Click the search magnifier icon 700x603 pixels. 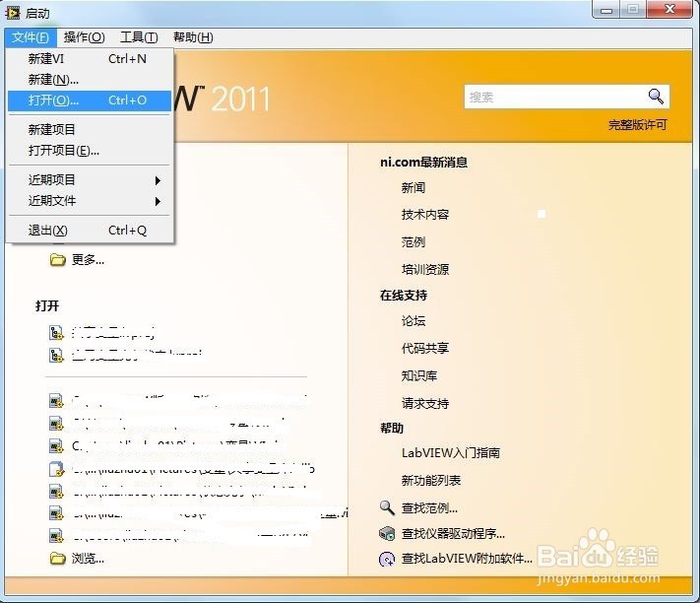click(656, 96)
